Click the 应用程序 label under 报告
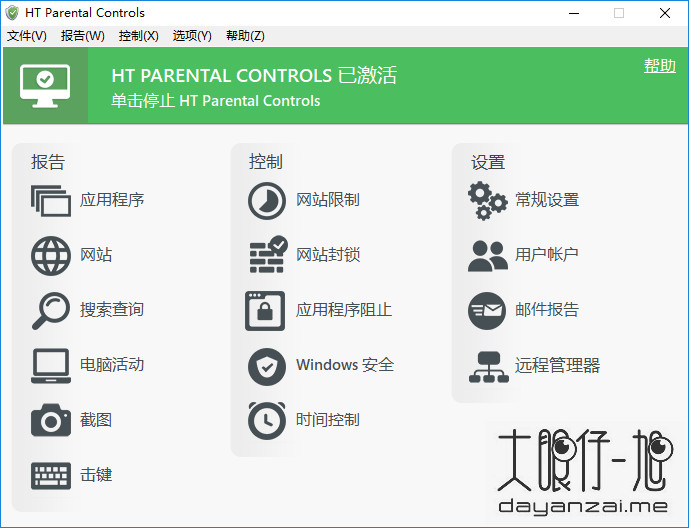Viewport: 689px width, 528px height. (112, 200)
